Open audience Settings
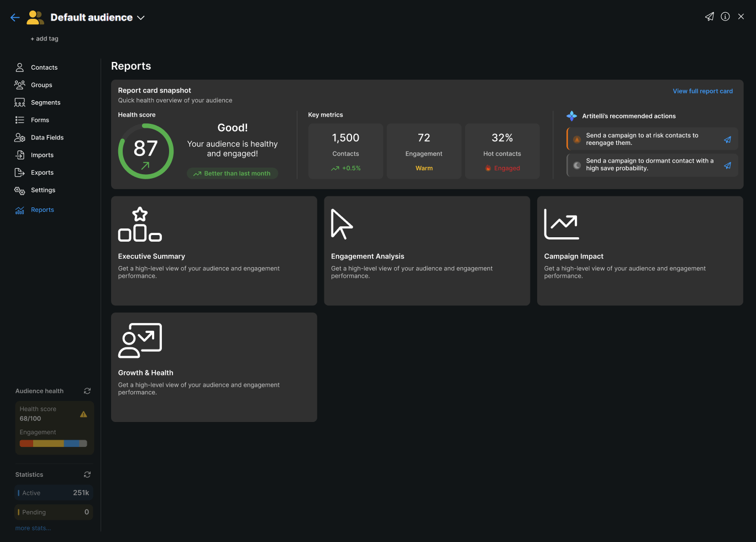756x542 pixels. click(x=43, y=190)
